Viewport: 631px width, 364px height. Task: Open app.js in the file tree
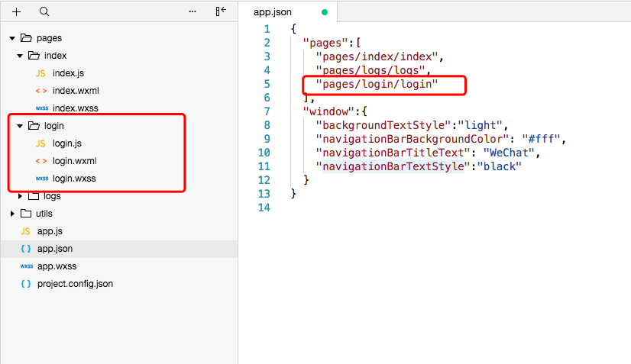pos(50,231)
